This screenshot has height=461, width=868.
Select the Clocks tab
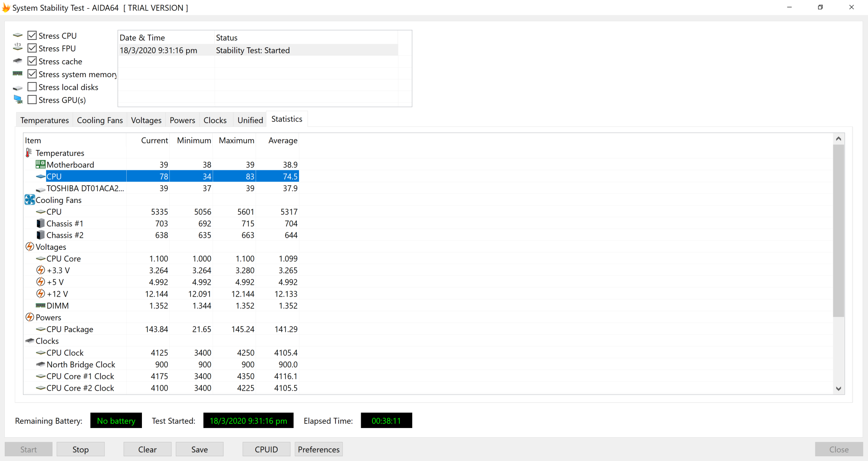tap(215, 120)
